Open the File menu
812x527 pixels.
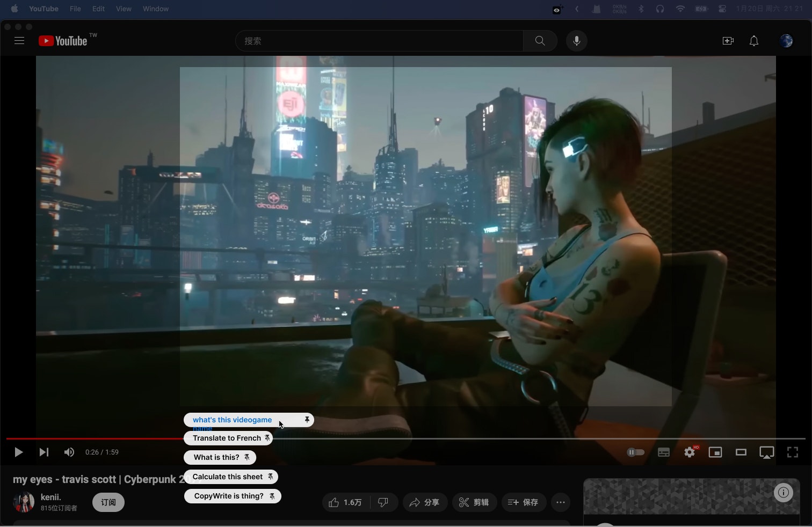[x=75, y=9]
